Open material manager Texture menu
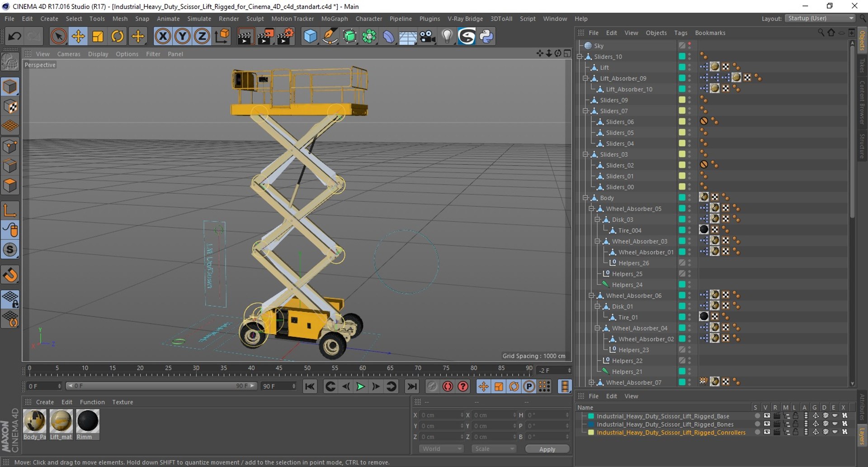This screenshot has width=868, height=467. tap(123, 402)
